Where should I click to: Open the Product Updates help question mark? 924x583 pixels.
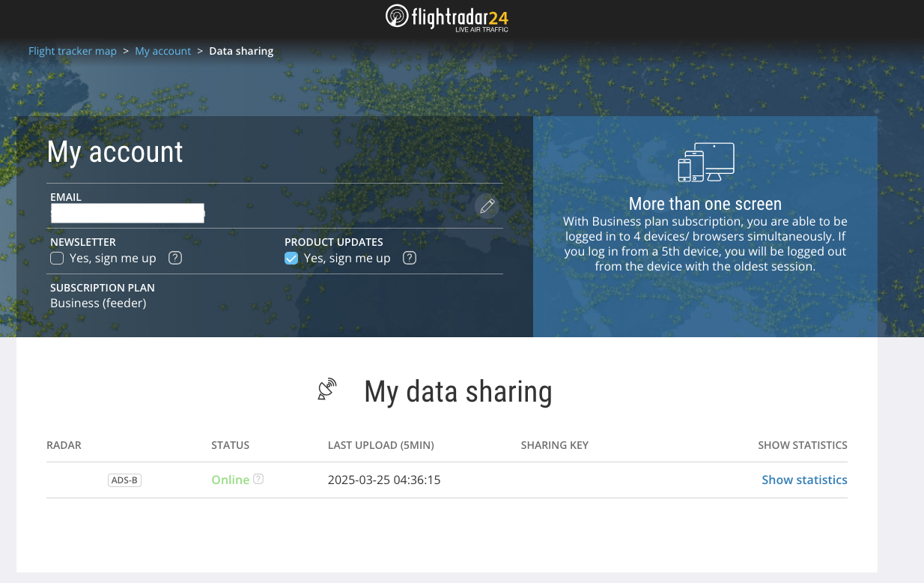(410, 258)
